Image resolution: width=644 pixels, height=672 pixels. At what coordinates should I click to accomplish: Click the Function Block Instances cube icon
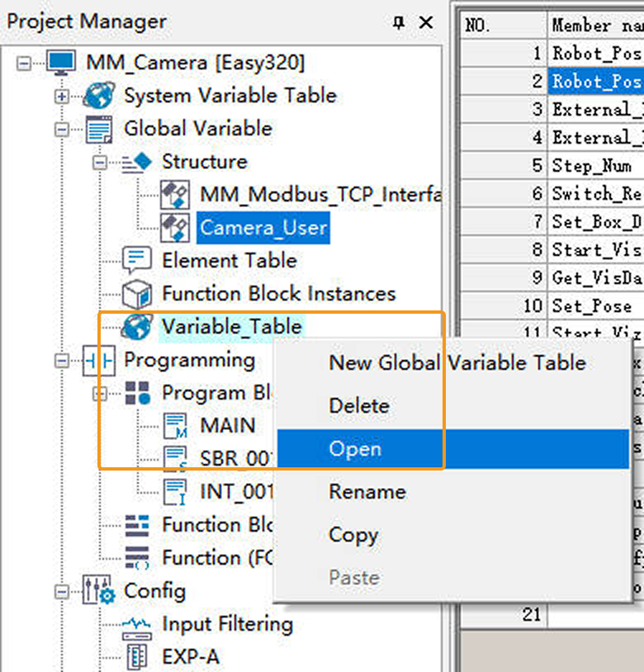(136, 294)
